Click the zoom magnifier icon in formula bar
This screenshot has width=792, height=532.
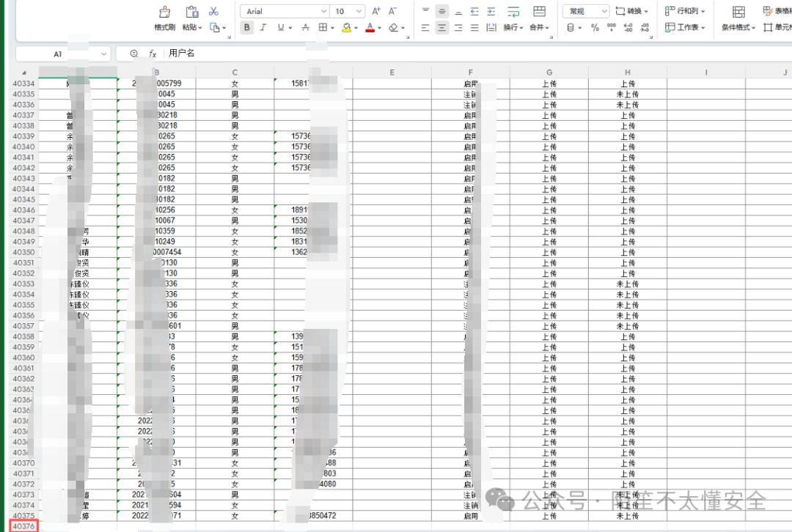[134, 53]
